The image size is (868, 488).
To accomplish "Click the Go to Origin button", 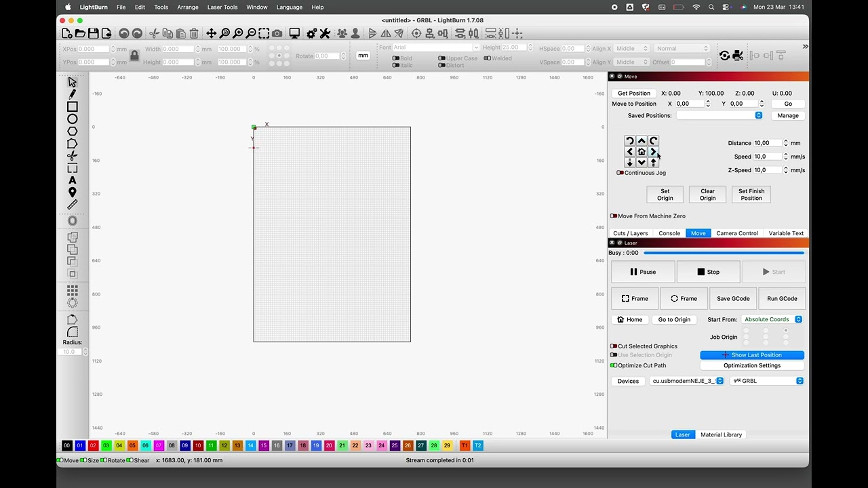I will click(674, 319).
